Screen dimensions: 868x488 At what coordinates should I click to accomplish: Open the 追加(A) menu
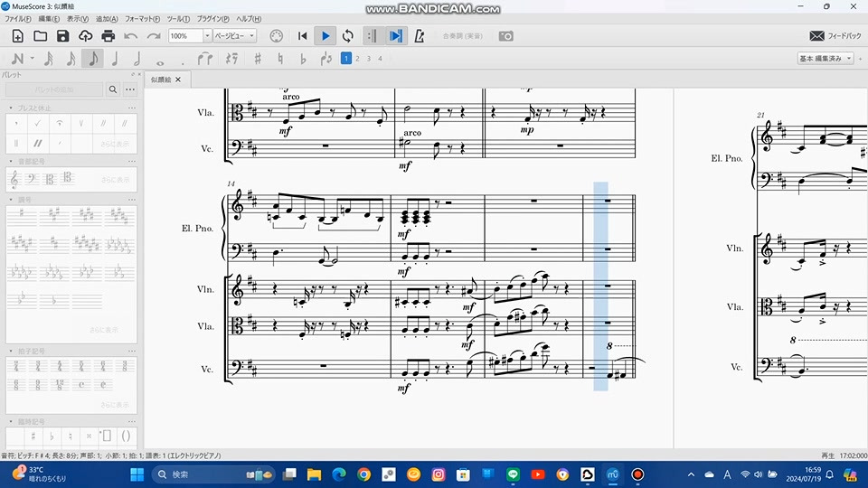[107, 19]
